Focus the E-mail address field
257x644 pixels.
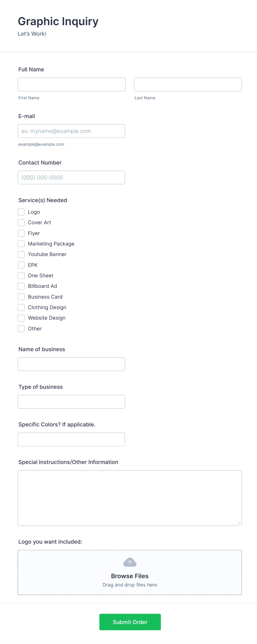coord(71,131)
